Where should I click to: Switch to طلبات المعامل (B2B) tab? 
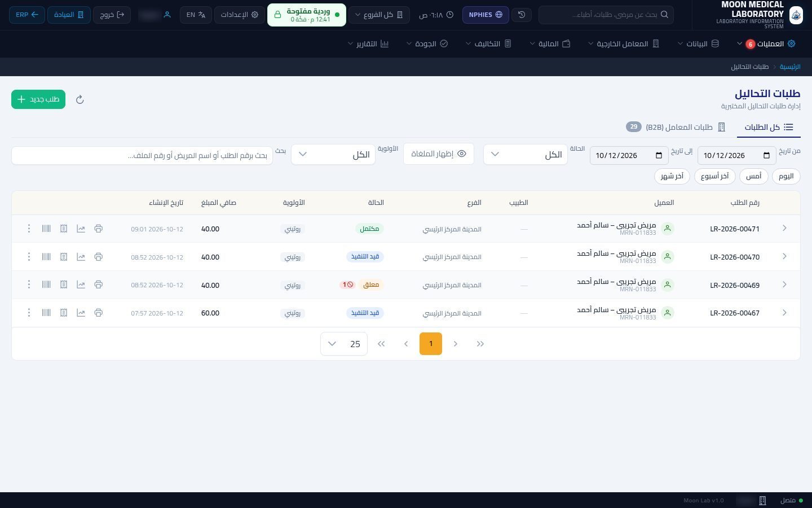click(676, 127)
